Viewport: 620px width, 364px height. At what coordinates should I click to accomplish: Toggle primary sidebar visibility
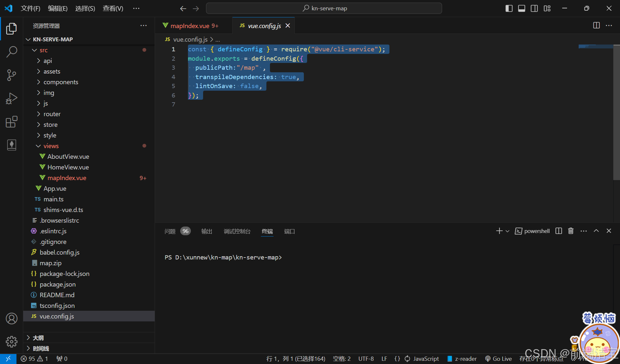click(509, 8)
